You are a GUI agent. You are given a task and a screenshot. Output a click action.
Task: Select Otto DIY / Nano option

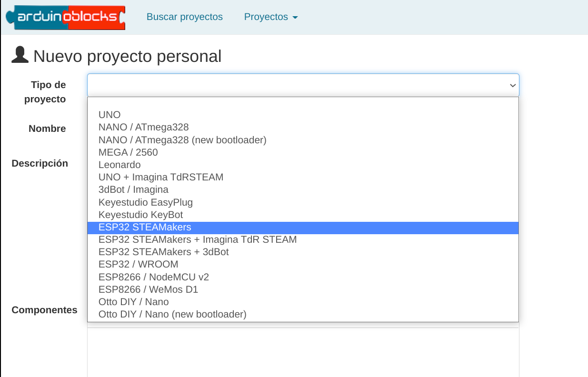pyautogui.click(x=303, y=302)
